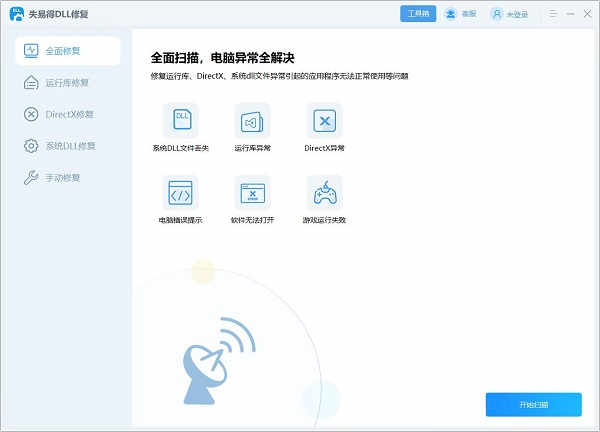Viewport: 600px width, 432px height.
Task: Close the DLL repair window
Action: coord(587,14)
